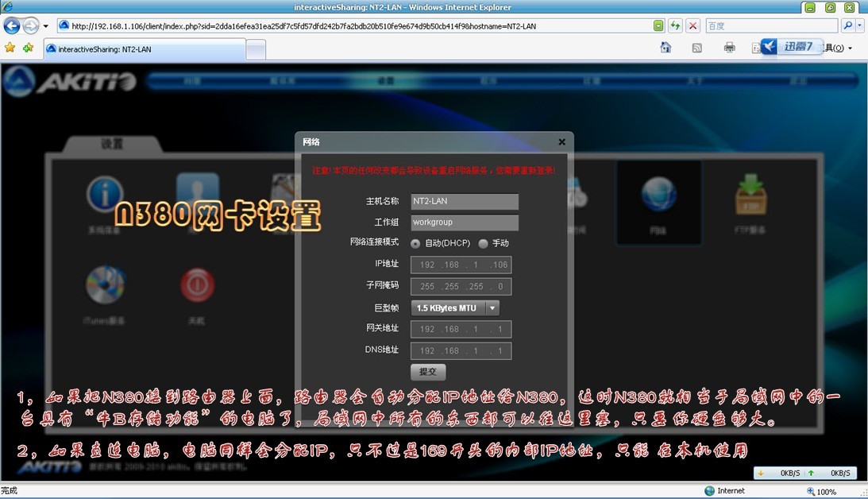Click the Home toolbar icon
The height and width of the screenshot is (499, 868).
(666, 48)
